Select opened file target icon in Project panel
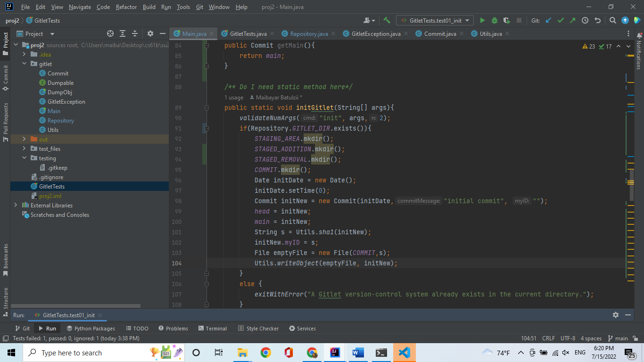Image resolution: width=644 pixels, height=362 pixels. click(110, 33)
